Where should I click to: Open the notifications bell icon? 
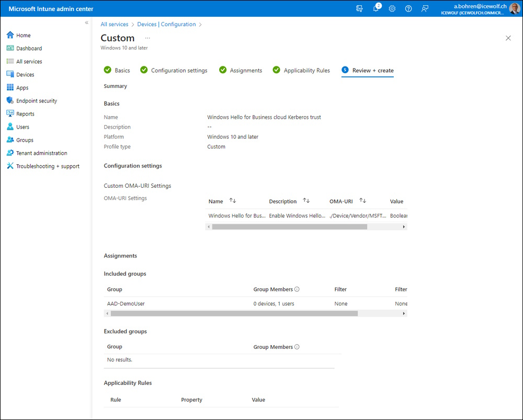click(376, 9)
